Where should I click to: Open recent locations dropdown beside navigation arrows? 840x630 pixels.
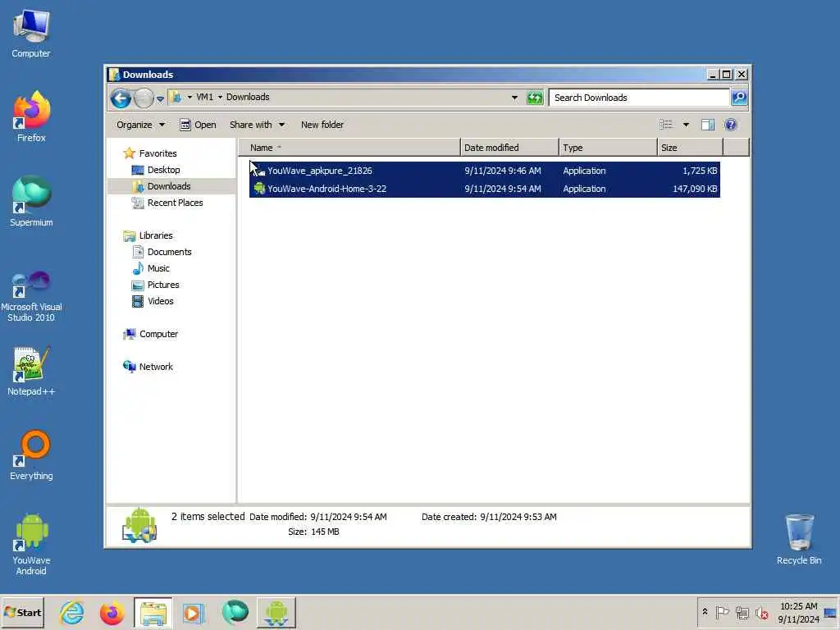point(160,98)
